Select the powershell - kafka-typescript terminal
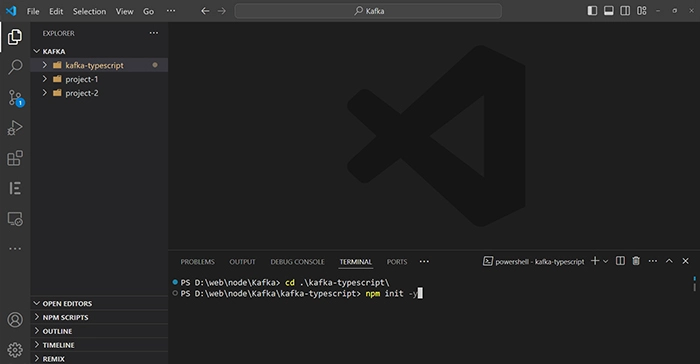This screenshot has height=364, width=700. (x=533, y=261)
